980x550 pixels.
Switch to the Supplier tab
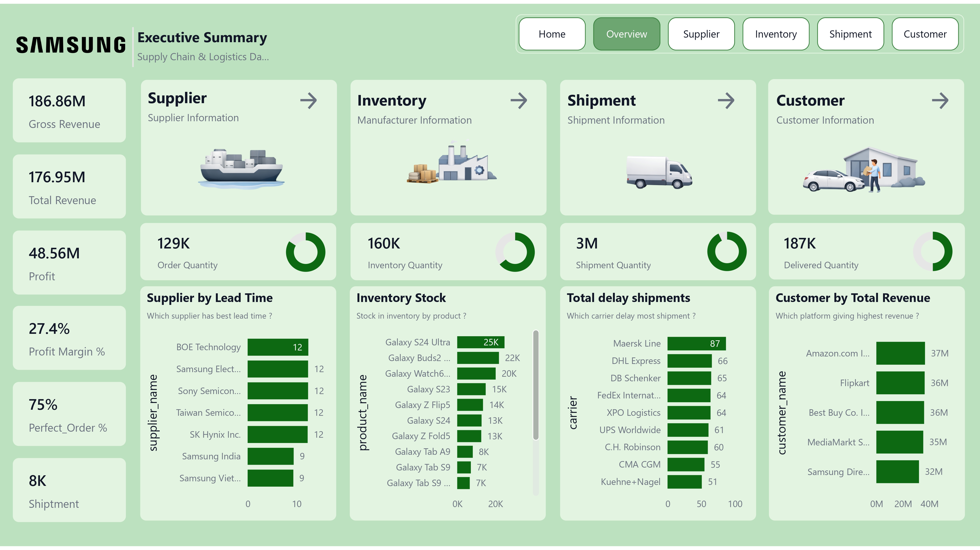pyautogui.click(x=701, y=34)
